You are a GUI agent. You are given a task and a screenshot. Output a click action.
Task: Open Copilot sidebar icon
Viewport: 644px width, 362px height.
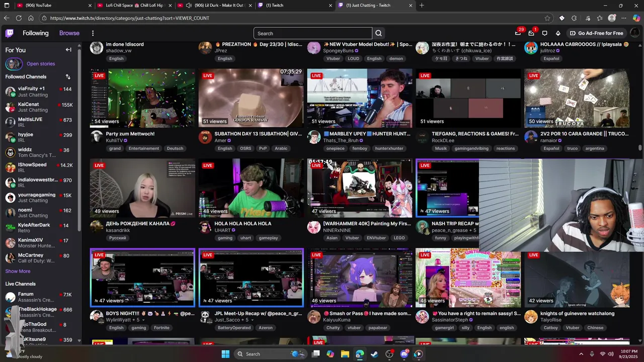point(636,18)
